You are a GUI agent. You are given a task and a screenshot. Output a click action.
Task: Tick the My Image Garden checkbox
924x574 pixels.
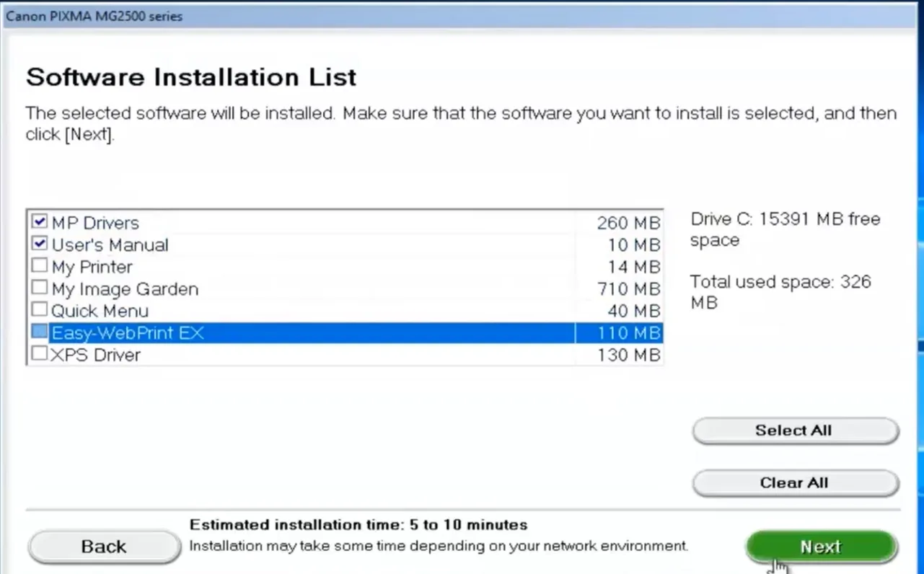(40, 288)
